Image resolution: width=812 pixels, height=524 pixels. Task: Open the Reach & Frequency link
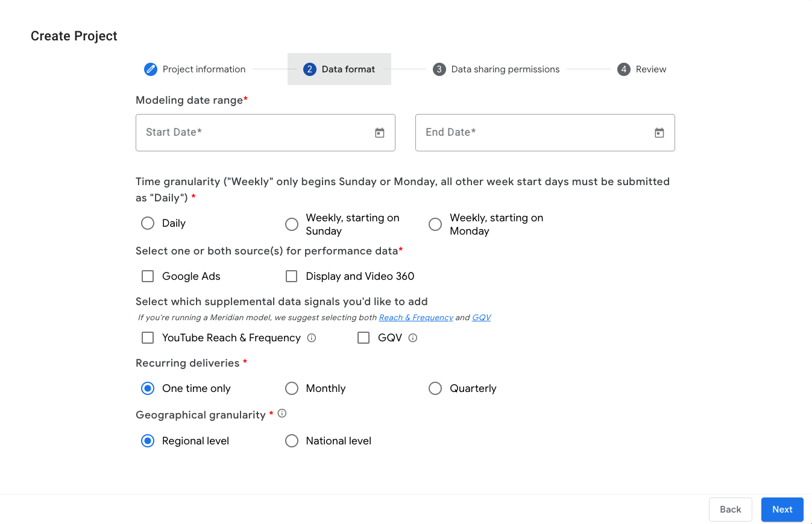click(415, 317)
